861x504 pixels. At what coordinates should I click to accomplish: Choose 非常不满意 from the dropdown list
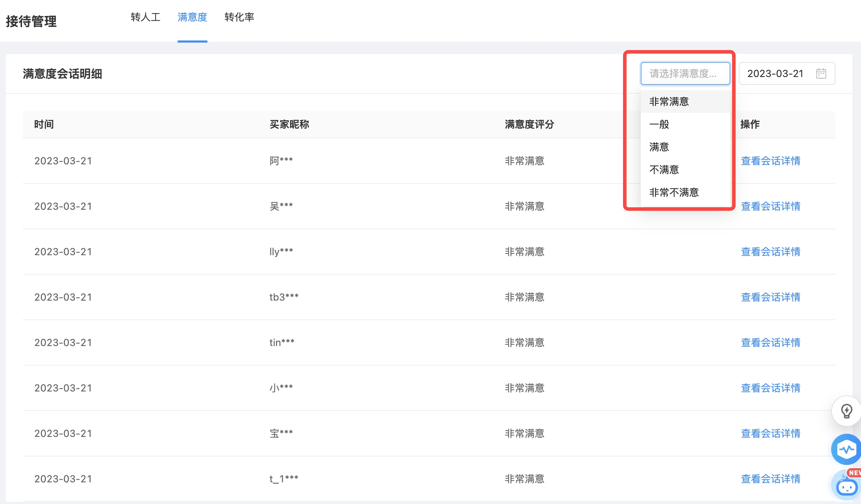tap(685, 192)
